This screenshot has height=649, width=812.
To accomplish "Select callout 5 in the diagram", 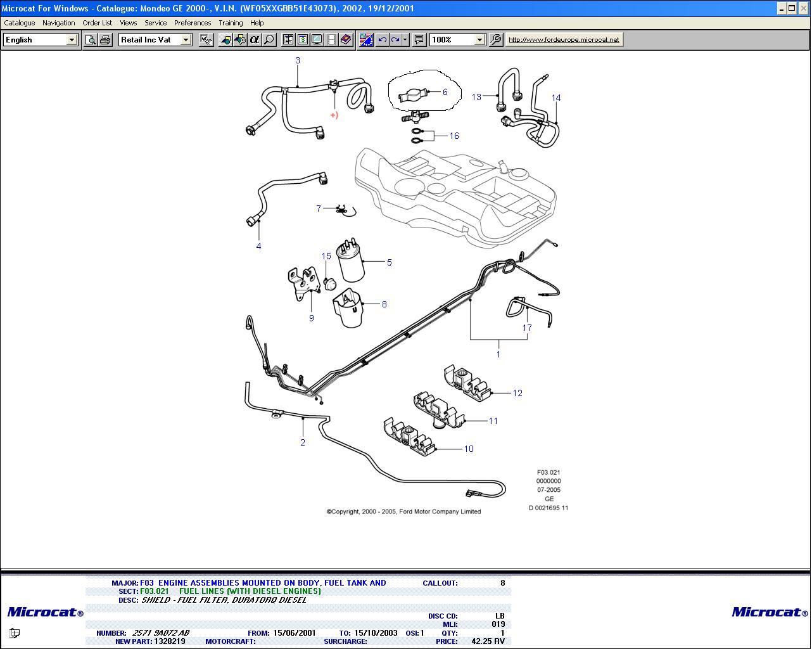I will (x=389, y=262).
